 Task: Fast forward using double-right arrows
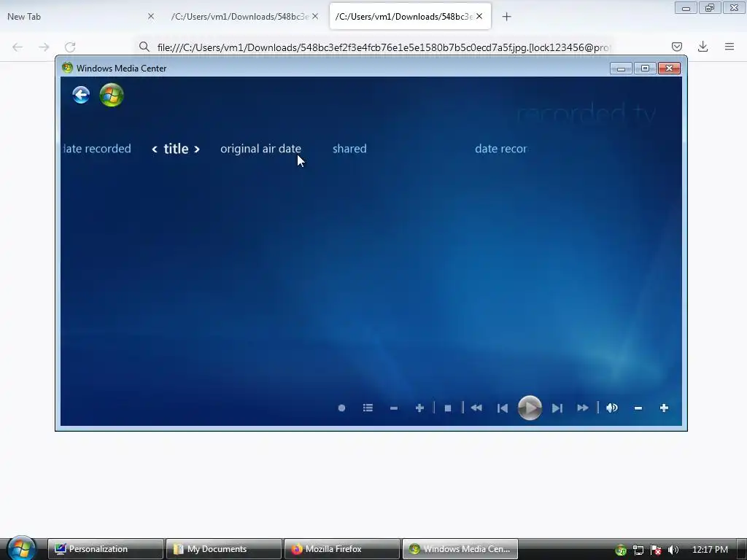(583, 408)
